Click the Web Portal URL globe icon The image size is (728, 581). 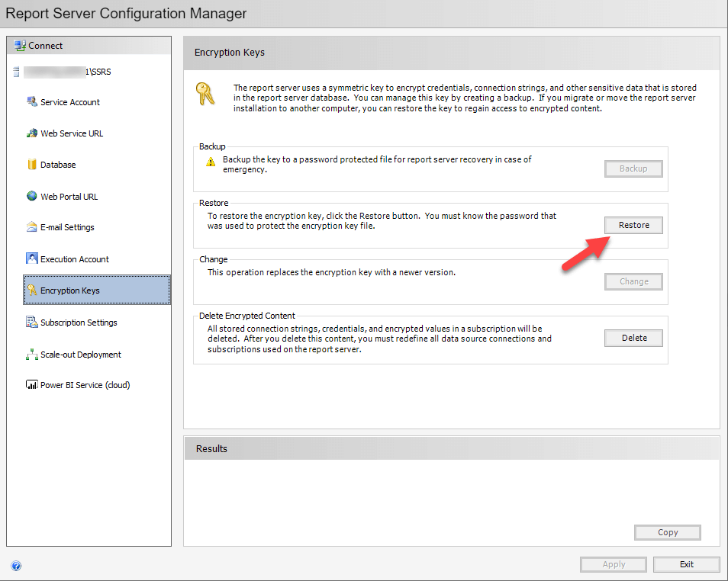coord(31,196)
